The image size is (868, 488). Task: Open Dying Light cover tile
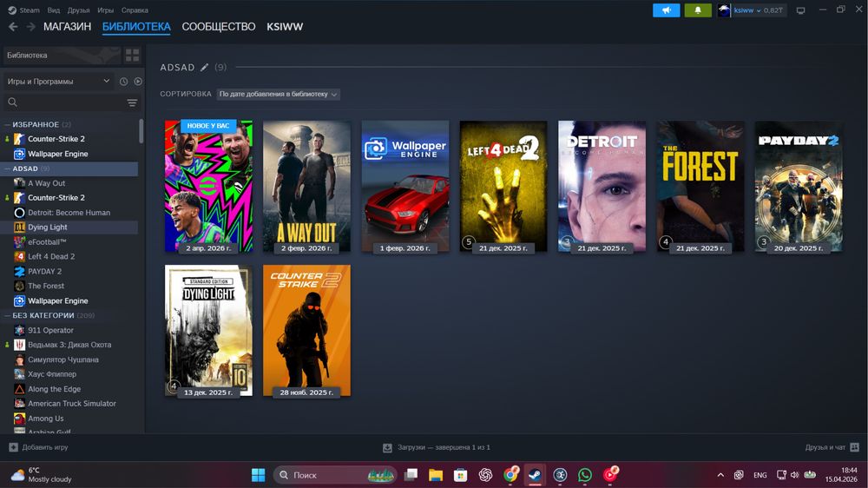(x=208, y=330)
